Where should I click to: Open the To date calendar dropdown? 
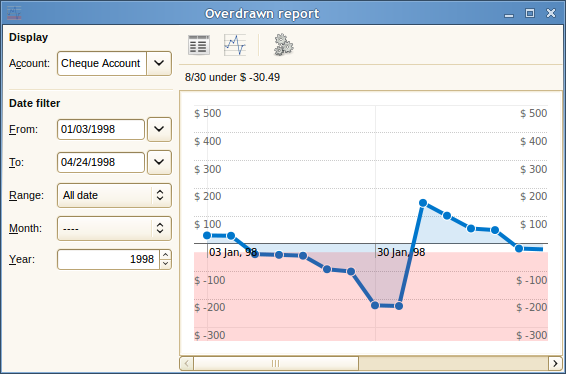click(159, 162)
